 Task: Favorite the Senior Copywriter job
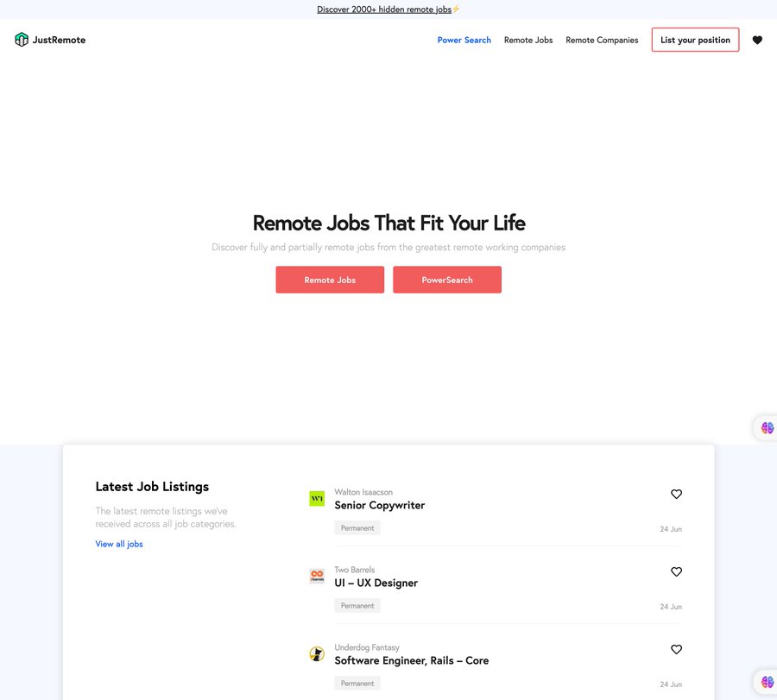tap(676, 494)
